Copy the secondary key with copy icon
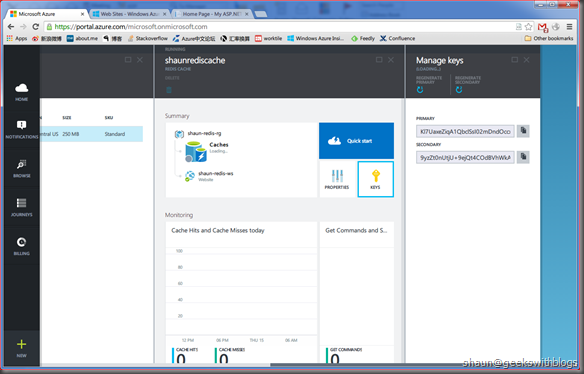 pos(523,157)
